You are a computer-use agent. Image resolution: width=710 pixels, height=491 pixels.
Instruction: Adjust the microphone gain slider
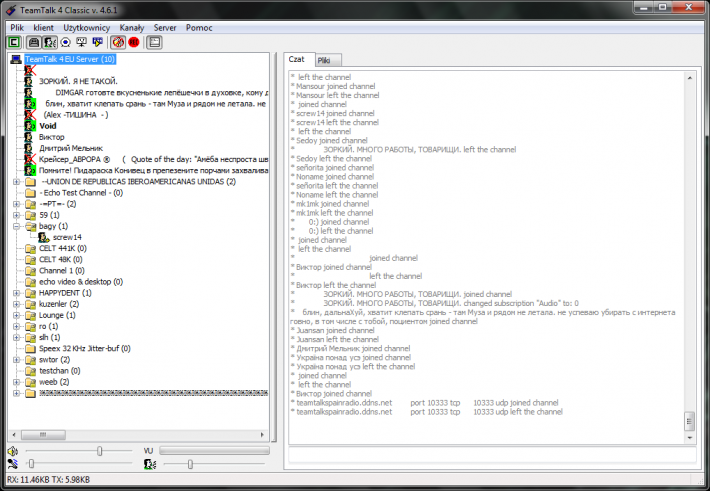click(x=31, y=464)
